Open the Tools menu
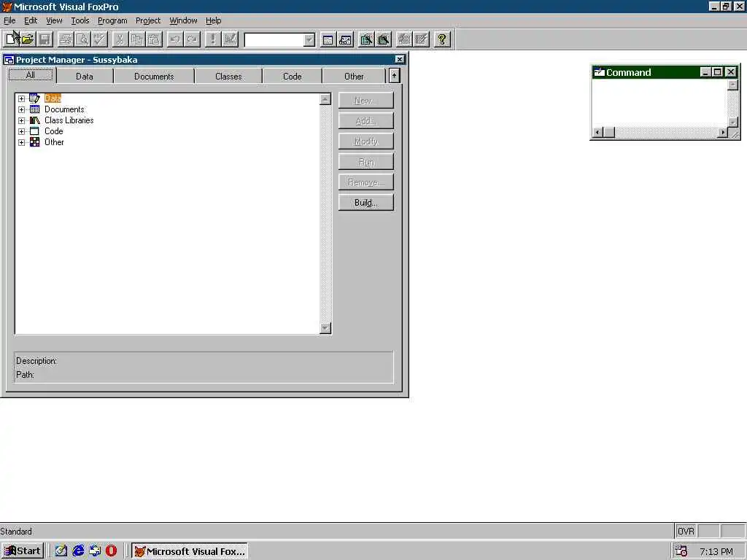This screenshot has height=560, width=747. 80,20
